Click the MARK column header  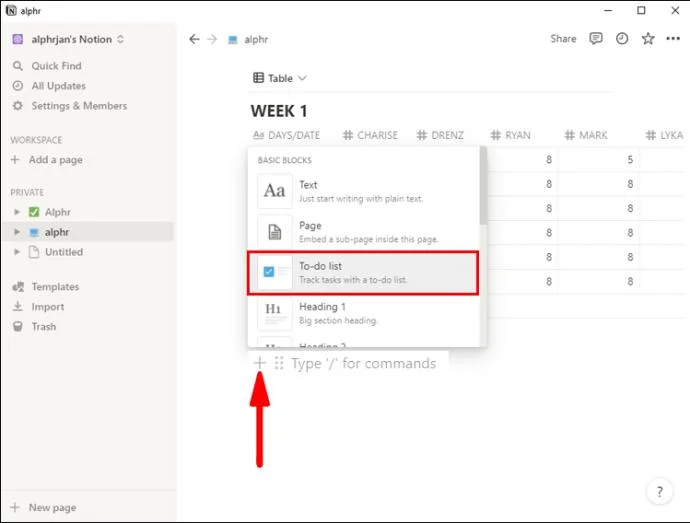coord(586,135)
